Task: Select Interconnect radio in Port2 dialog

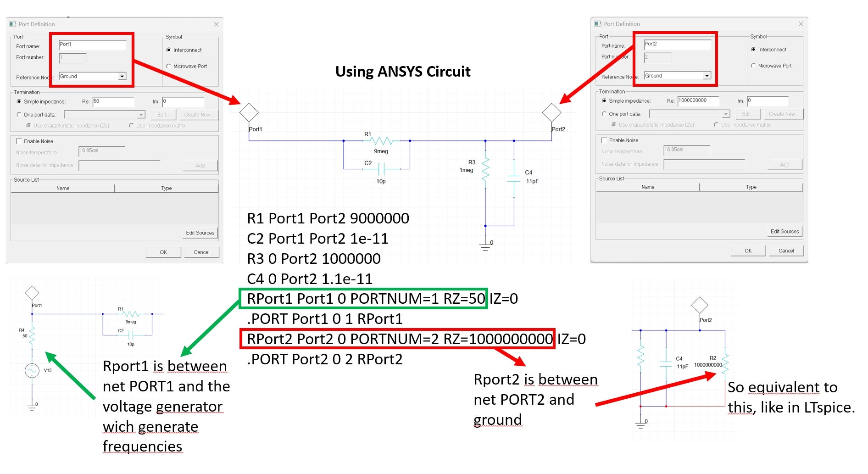Action: (x=753, y=50)
